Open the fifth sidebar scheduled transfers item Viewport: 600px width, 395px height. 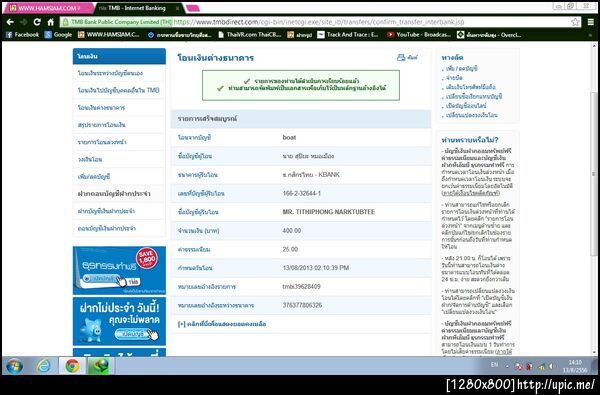pos(119,142)
